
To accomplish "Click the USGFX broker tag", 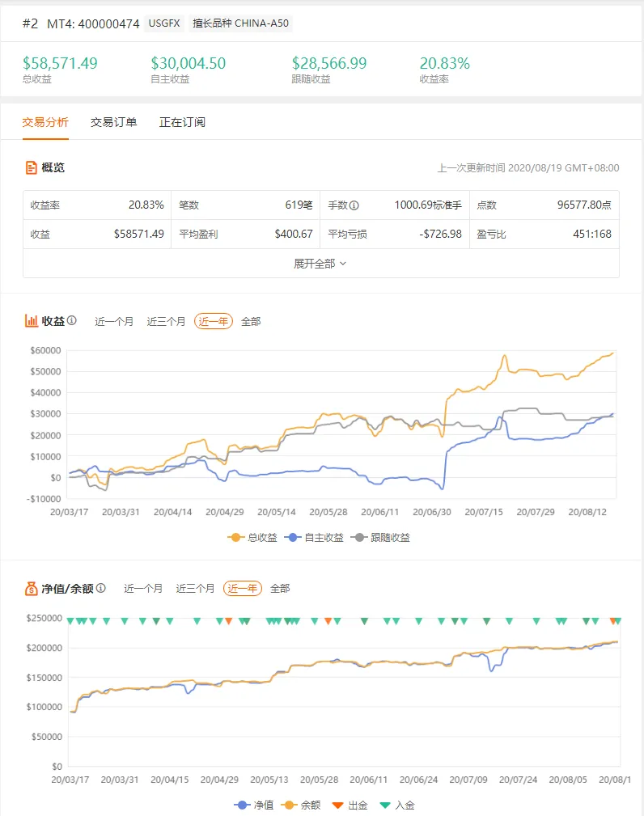I will (164, 23).
